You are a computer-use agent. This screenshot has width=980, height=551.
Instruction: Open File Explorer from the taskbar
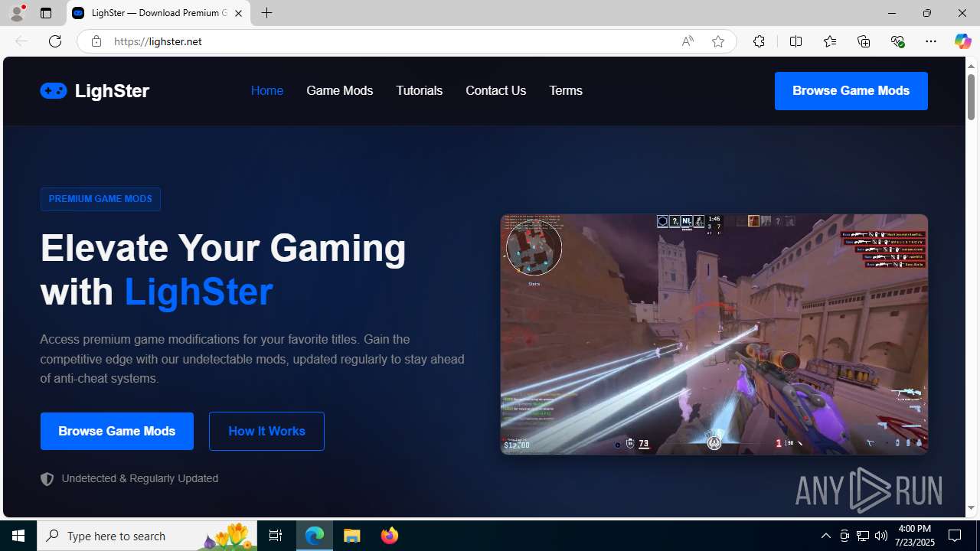[352, 536]
